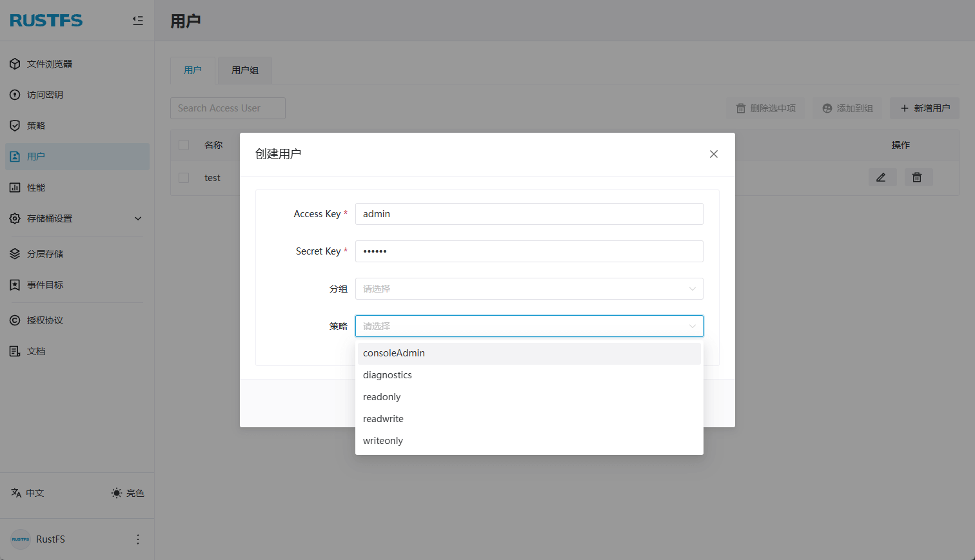This screenshot has height=560, width=975.
Task: Switch to the 用户组 tab
Action: tap(245, 70)
